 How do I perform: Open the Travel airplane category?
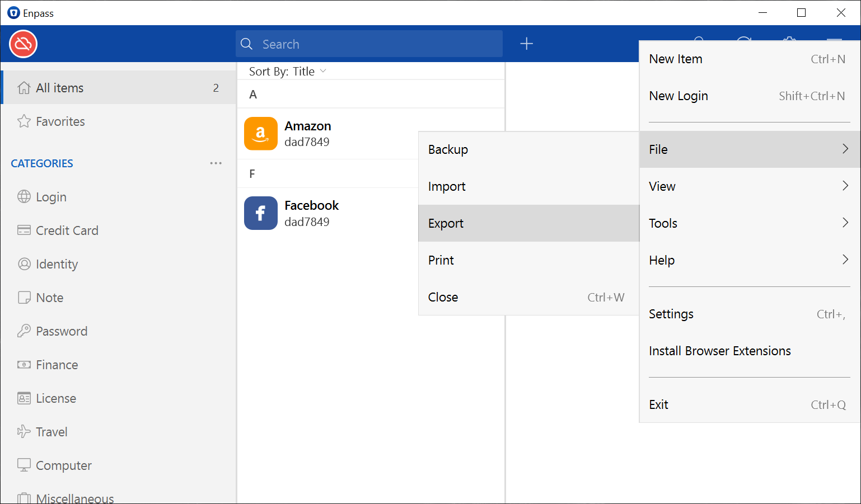[x=24, y=432]
